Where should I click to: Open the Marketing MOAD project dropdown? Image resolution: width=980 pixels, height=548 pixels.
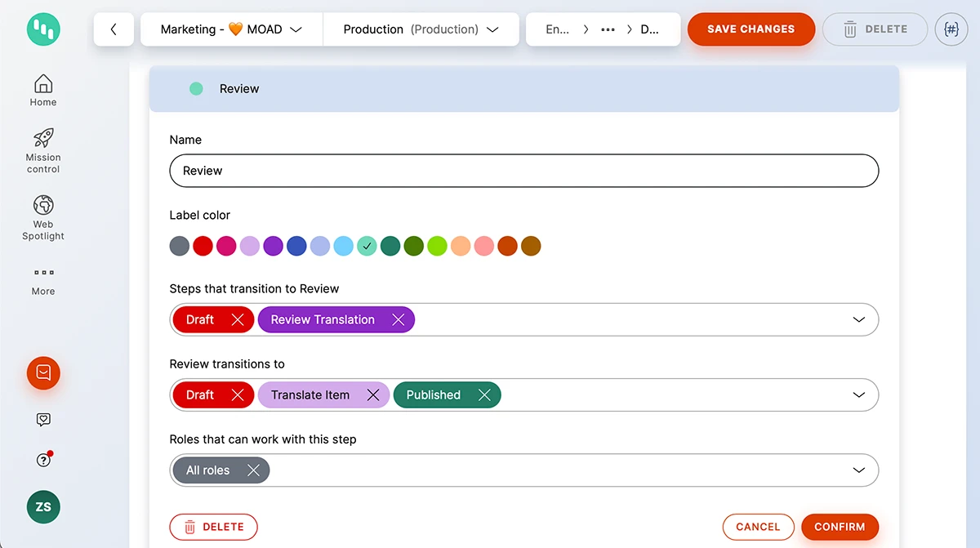[231, 29]
